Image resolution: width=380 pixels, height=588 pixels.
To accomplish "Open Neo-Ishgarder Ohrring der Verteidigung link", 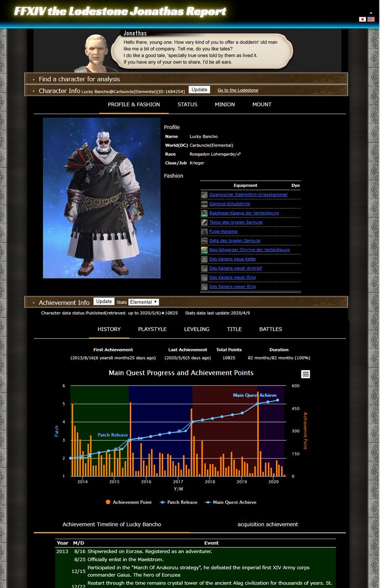I will [249, 250].
